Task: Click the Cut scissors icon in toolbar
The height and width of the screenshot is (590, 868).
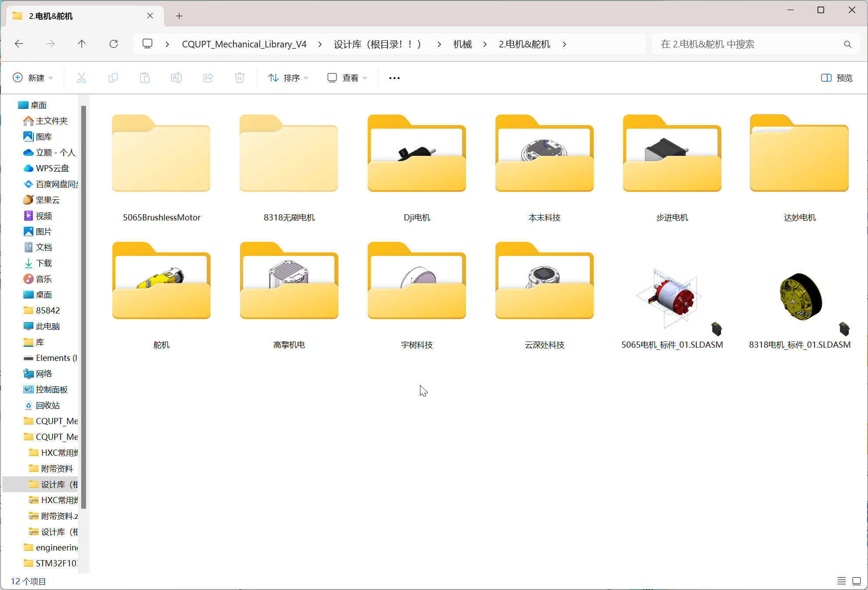Action: [x=81, y=78]
